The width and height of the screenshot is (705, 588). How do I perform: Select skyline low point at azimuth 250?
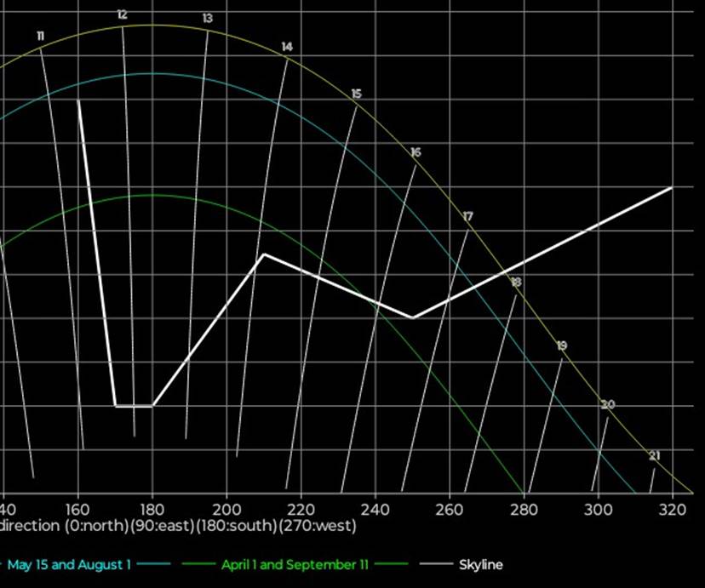(412, 317)
